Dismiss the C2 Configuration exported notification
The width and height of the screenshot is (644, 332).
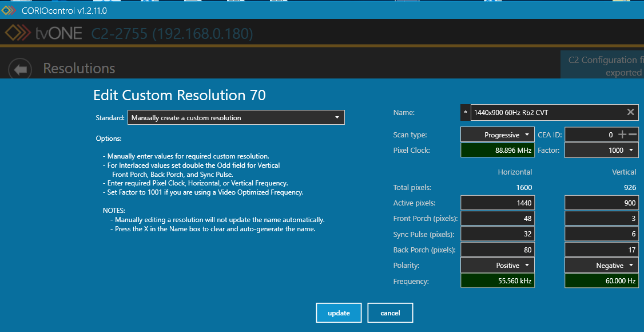(602, 66)
